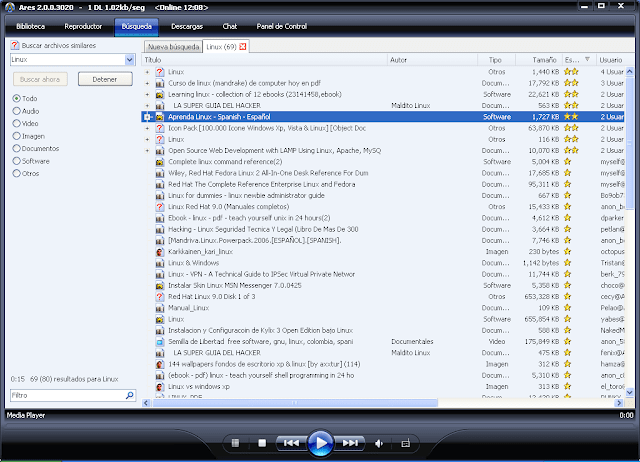Viewport: 640px width, 462px height.
Task: Sort by the Tamaño column header
Action: 539,60
